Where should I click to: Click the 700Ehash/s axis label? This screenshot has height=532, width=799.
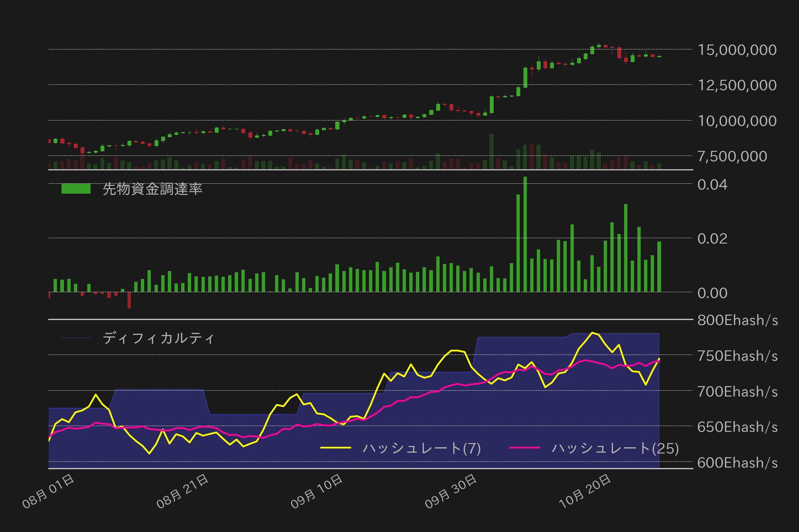click(737, 392)
